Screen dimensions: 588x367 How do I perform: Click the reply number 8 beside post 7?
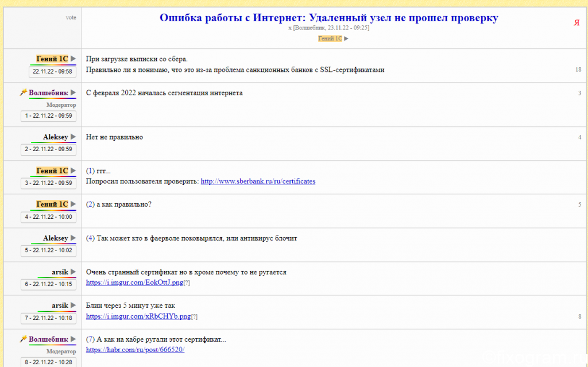pos(580,316)
